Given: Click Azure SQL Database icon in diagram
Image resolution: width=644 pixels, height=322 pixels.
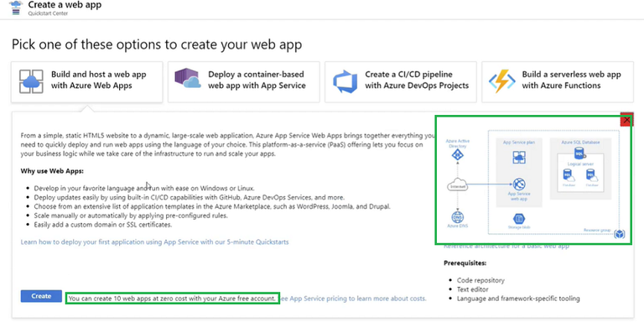Looking at the screenshot, I should point(580,153).
